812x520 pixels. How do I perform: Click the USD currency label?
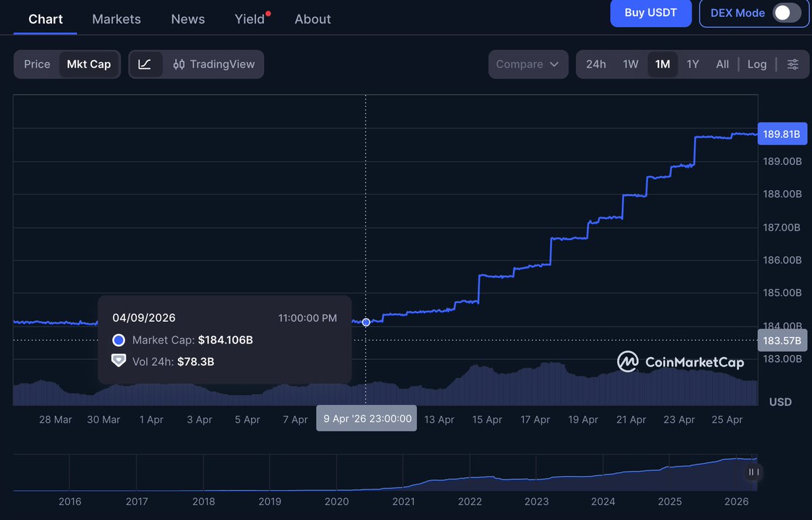780,402
